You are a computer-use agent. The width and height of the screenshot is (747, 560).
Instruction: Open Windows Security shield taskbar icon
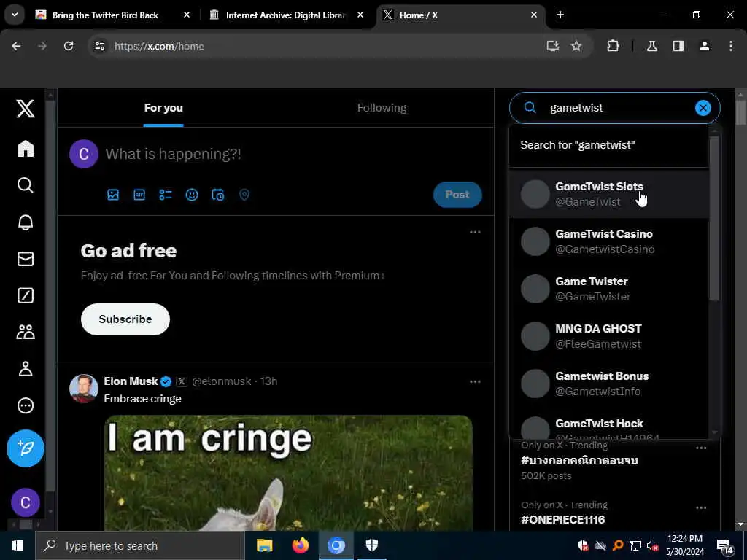tap(372, 545)
